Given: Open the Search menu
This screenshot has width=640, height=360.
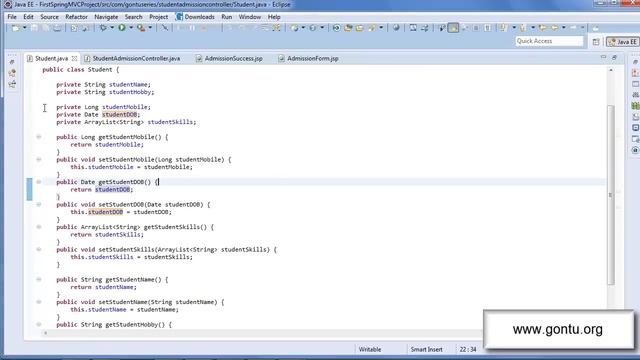Looking at the screenshot, I should 133,17.
